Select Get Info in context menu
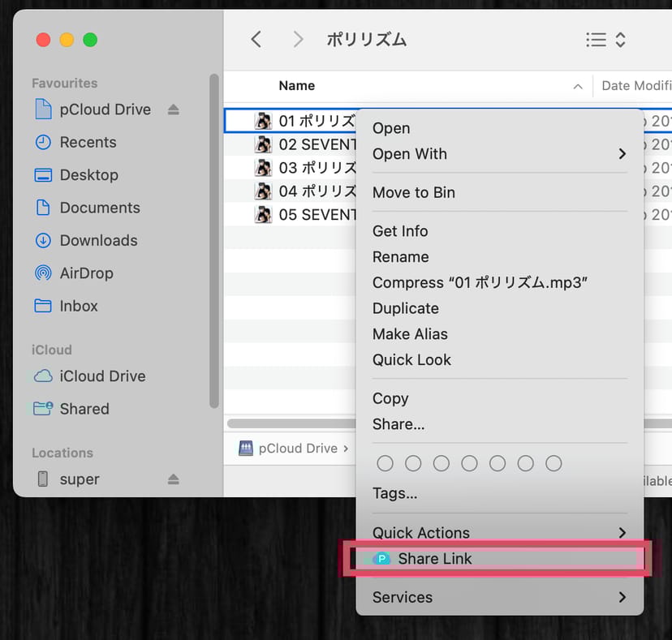The width and height of the screenshot is (672, 640). (399, 231)
